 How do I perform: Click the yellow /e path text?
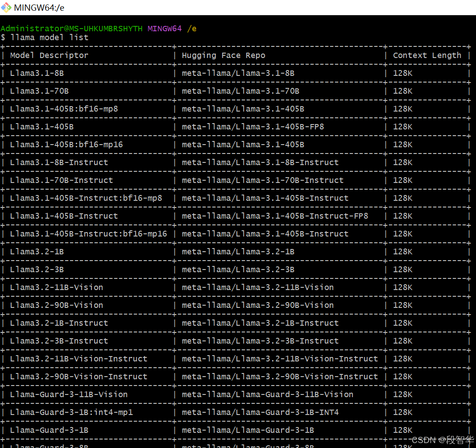192,29
